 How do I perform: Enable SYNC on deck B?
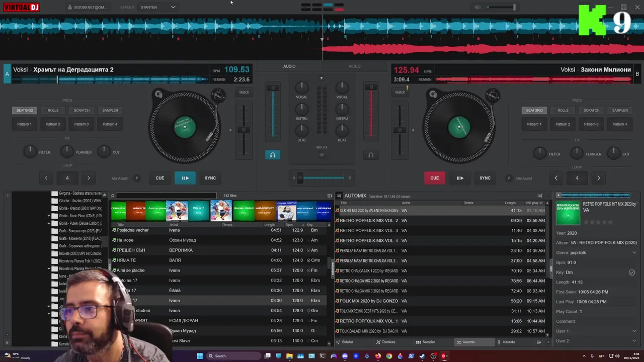[485, 178]
